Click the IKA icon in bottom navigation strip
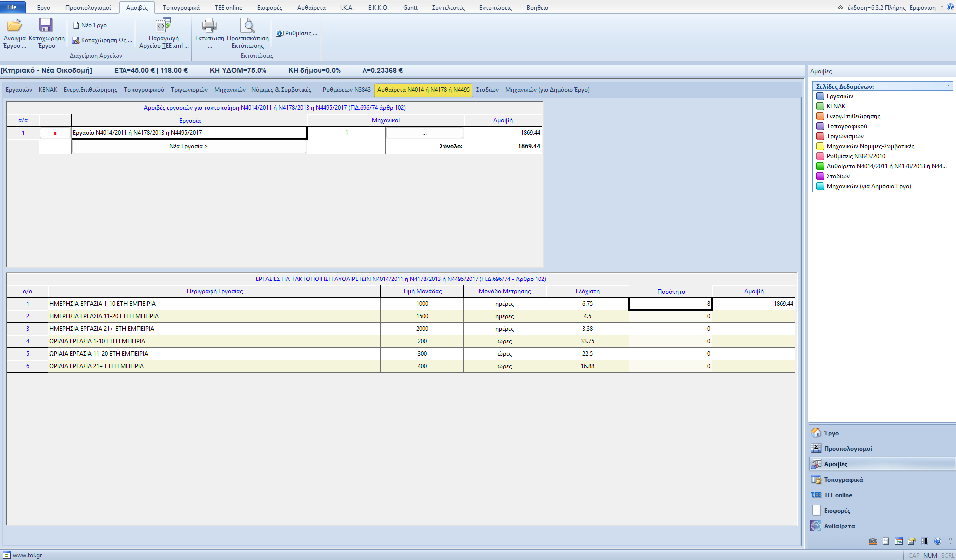 (x=873, y=541)
